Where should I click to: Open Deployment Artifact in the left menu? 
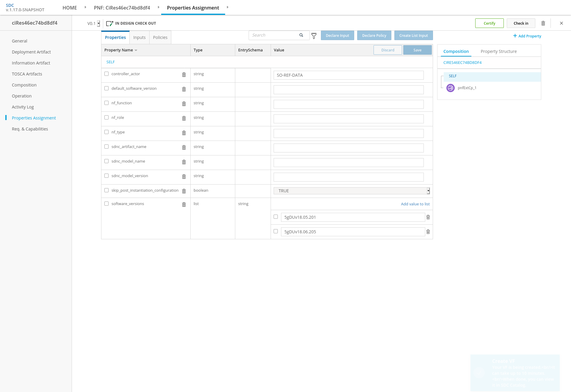coord(31,52)
